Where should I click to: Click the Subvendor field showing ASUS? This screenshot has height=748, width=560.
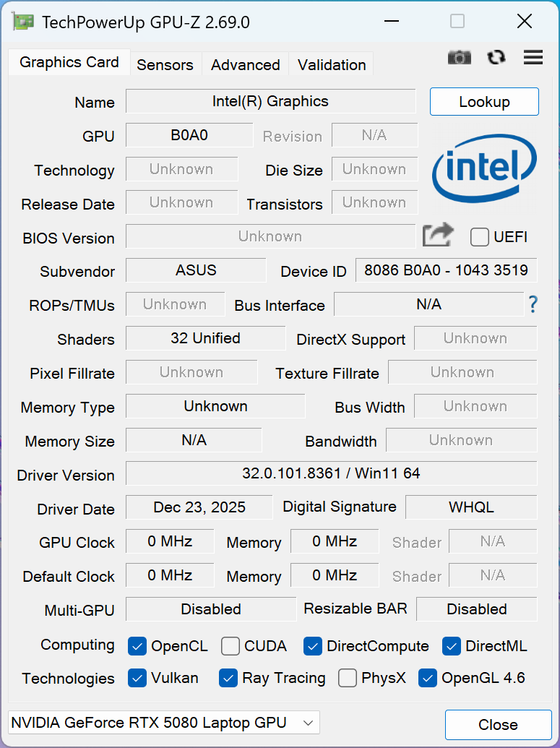pos(196,270)
